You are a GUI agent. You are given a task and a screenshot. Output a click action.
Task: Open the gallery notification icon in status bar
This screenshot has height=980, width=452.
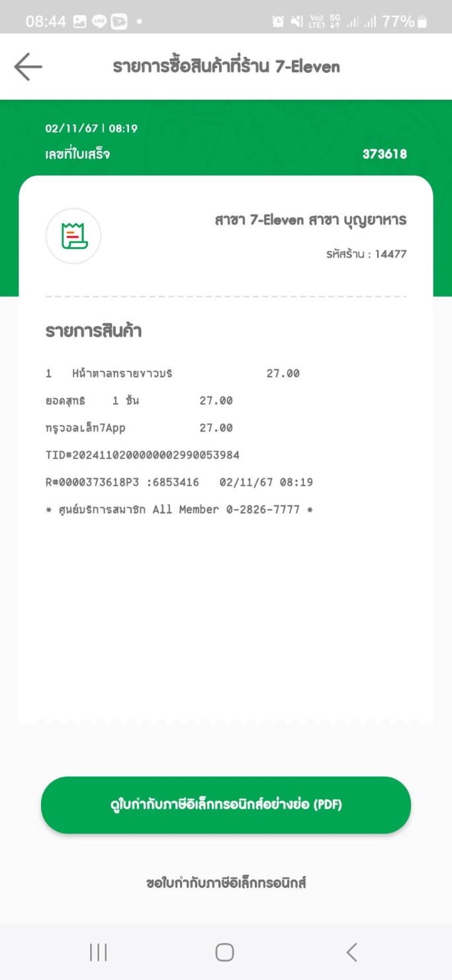[79, 21]
